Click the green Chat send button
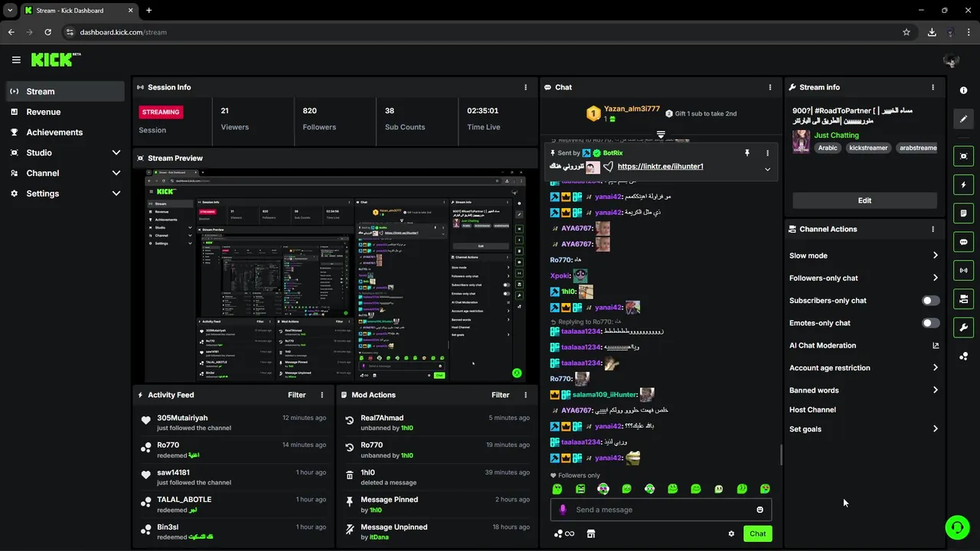 [757, 534]
